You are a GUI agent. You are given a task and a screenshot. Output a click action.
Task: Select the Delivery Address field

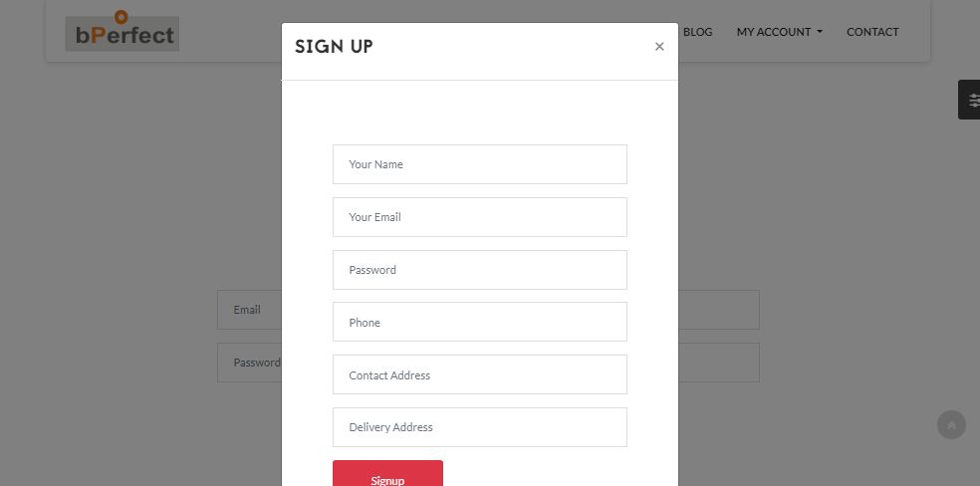(x=479, y=427)
